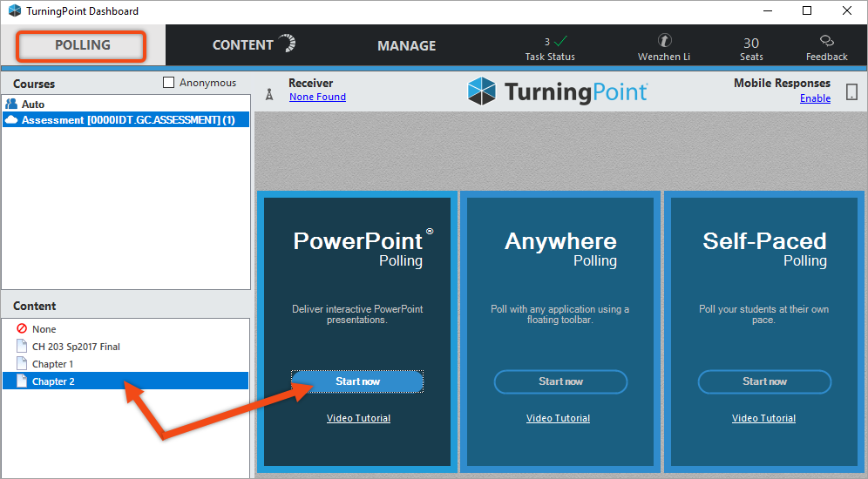Select Chapter 2 content file
This screenshot has width=868, height=479.
click(125, 381)
